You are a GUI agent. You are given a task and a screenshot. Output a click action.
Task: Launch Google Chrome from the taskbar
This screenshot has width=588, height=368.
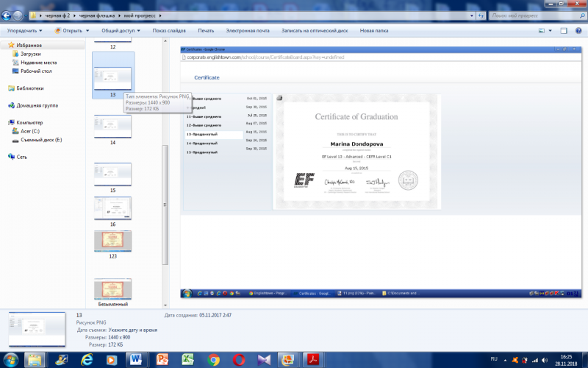pos(213,360)
